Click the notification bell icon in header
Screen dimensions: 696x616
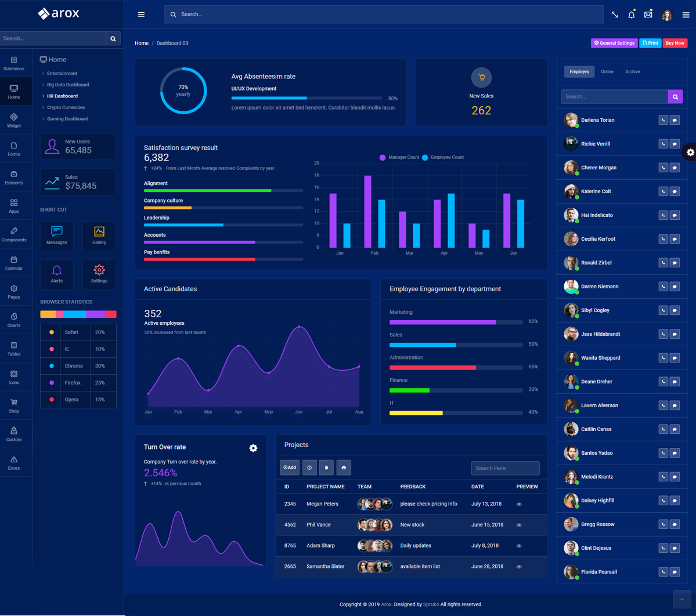click(x=632, y=15)
